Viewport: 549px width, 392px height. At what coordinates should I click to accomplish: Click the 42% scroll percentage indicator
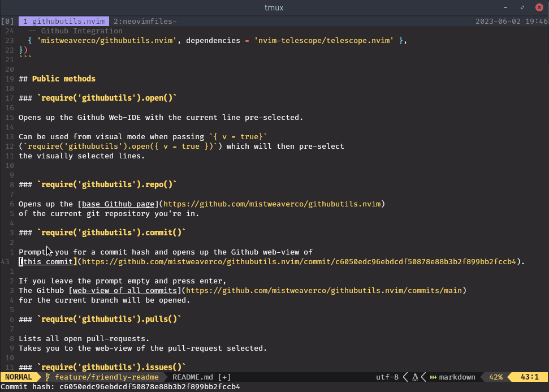tap(496, 377)
